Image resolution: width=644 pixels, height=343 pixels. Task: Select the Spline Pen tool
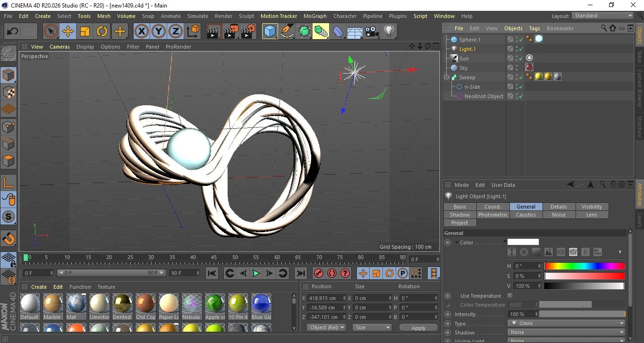[x=287, y=32]
